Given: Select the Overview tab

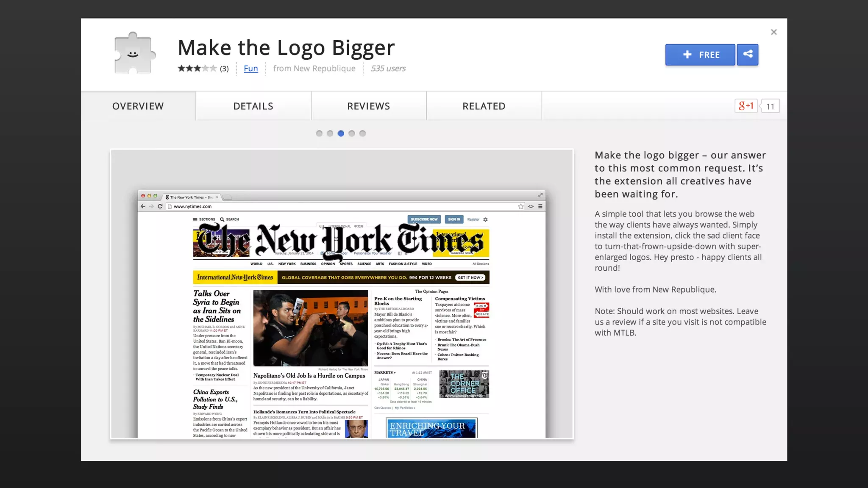Looking at the screenshot, I should tap(138, 106).
